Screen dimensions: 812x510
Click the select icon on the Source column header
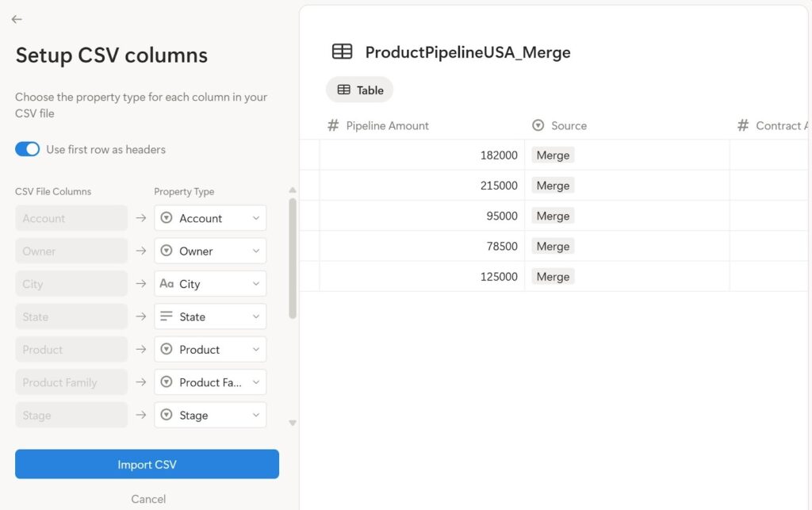pyautogui.click(x=538, y=125)
